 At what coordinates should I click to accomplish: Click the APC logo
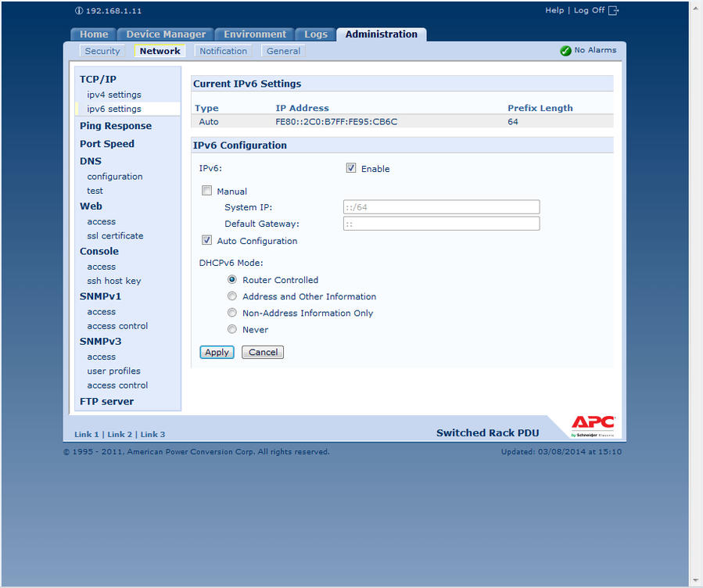coord(593,425)
